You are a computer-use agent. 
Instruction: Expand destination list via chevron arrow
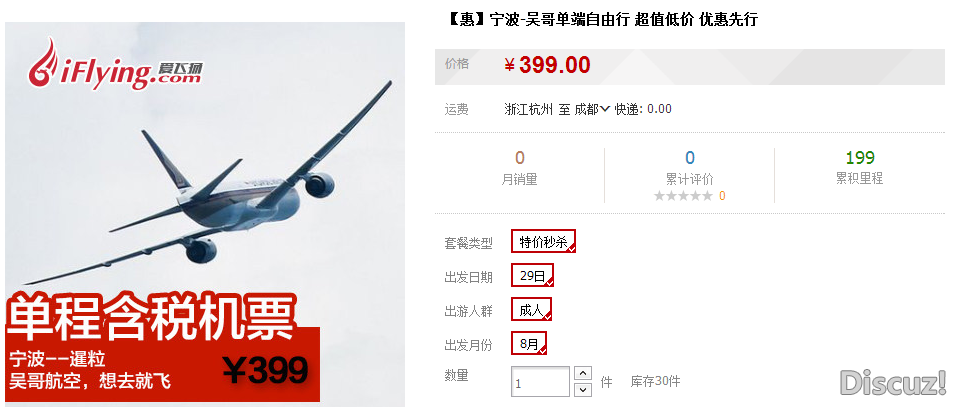click(605, 109)
